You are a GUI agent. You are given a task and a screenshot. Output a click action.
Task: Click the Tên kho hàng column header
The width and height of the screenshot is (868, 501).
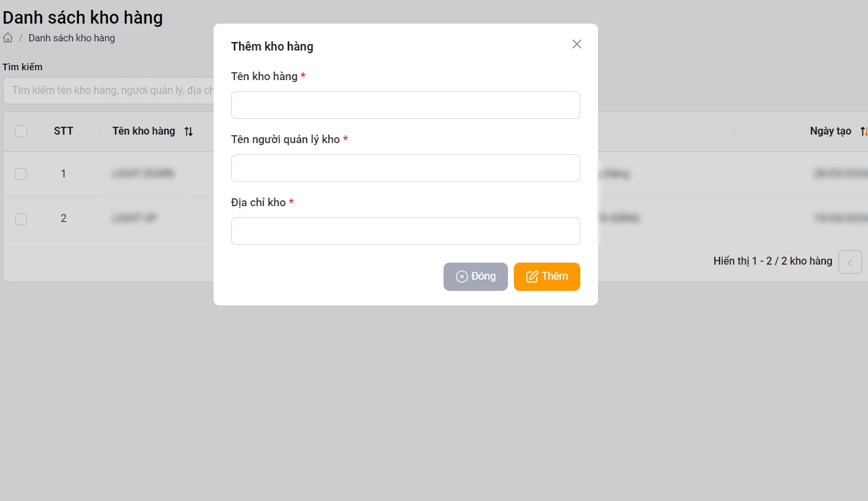tap(144, 131)
